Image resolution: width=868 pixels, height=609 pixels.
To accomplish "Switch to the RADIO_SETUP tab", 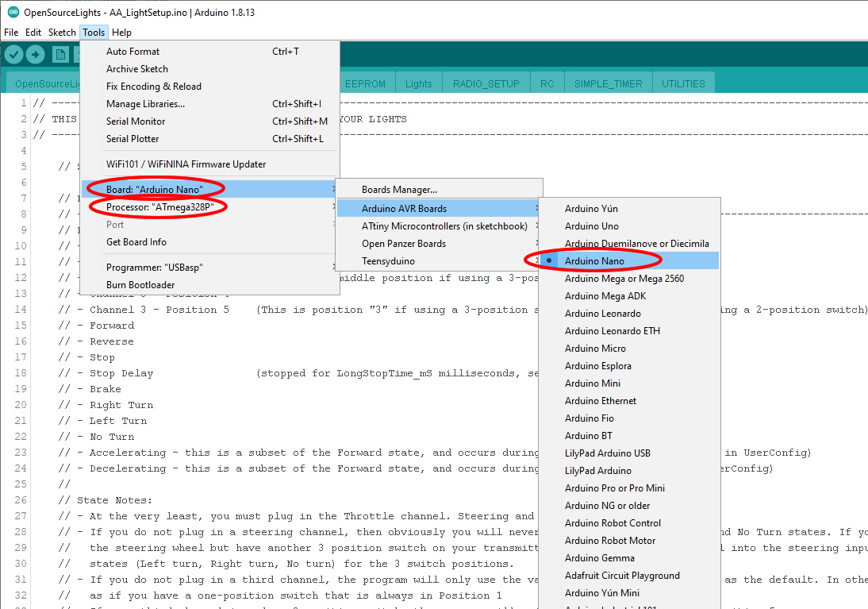I will pos(486,83).
